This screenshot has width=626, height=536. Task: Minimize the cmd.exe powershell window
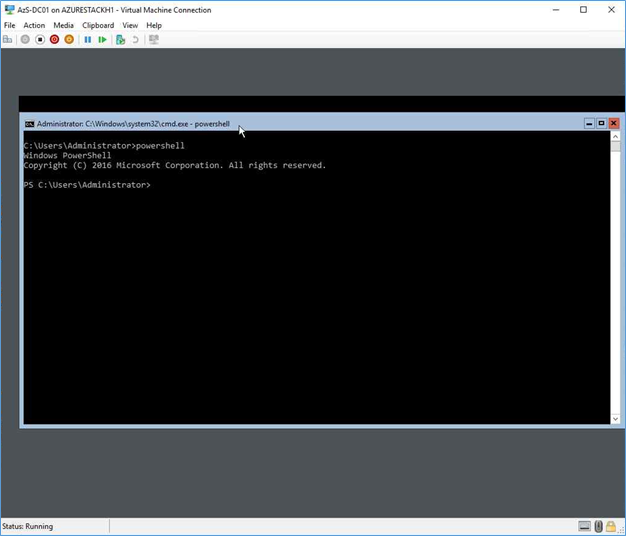[589, 124]
